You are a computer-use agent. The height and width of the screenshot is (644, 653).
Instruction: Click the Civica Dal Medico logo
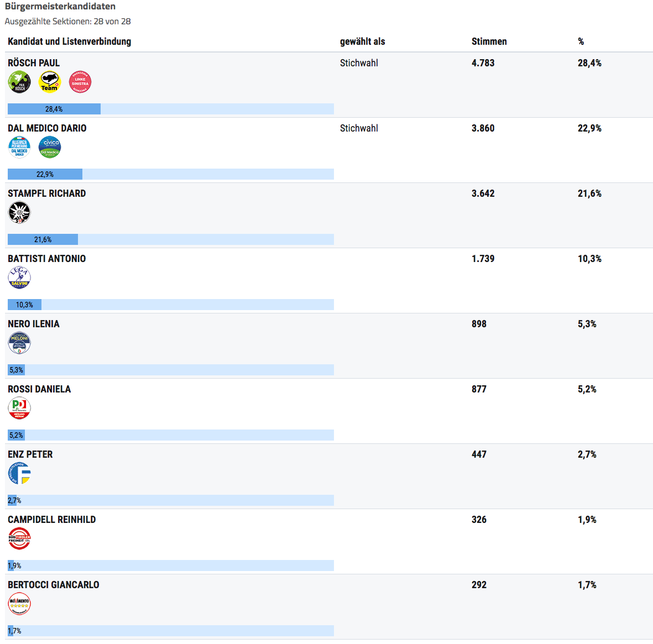(x=50, y=148)
